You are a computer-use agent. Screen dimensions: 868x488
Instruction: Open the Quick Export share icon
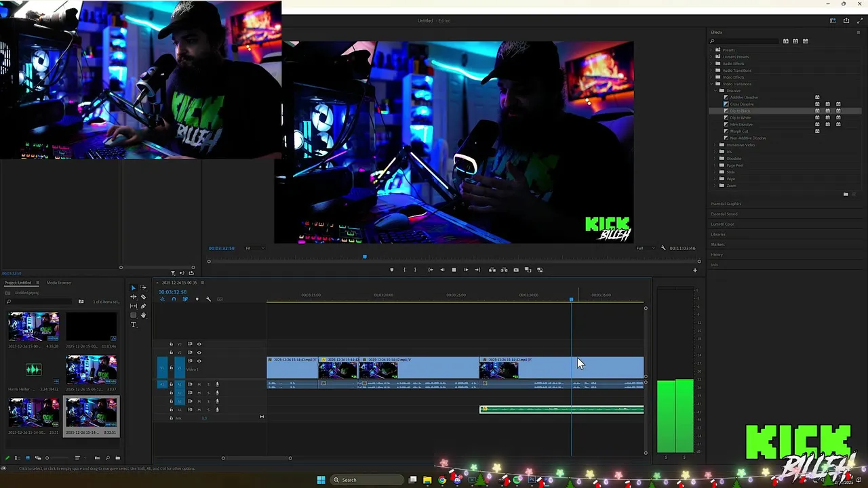[x=846, y=20]
